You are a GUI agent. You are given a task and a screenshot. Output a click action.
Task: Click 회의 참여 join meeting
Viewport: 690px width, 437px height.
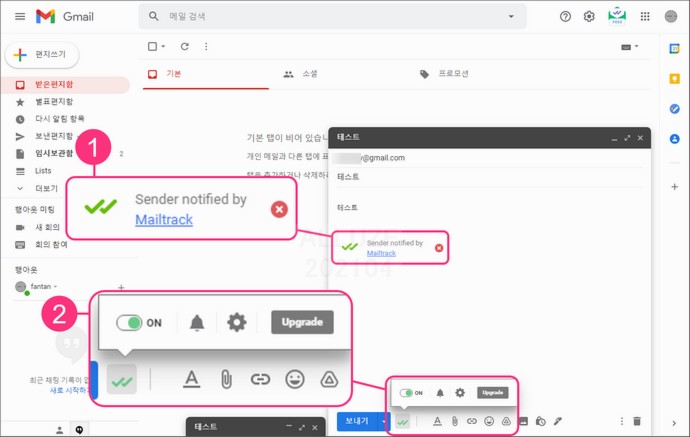51,244
